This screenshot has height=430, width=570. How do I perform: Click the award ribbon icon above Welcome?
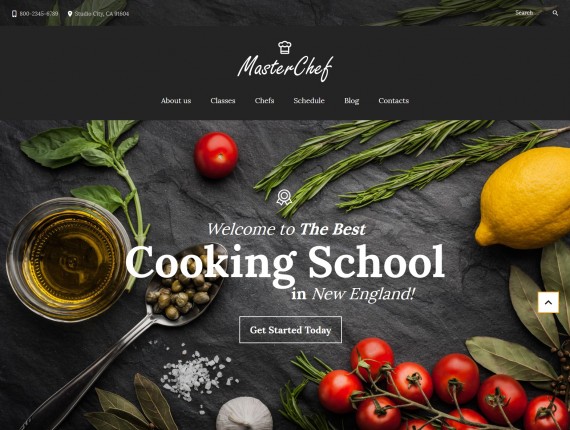[x=284, y=197]
